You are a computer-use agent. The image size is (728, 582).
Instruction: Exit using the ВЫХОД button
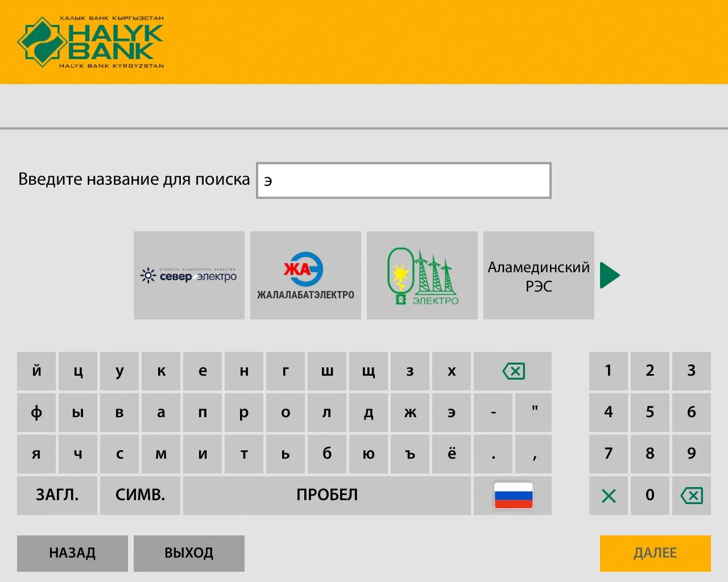click(189, 553)
